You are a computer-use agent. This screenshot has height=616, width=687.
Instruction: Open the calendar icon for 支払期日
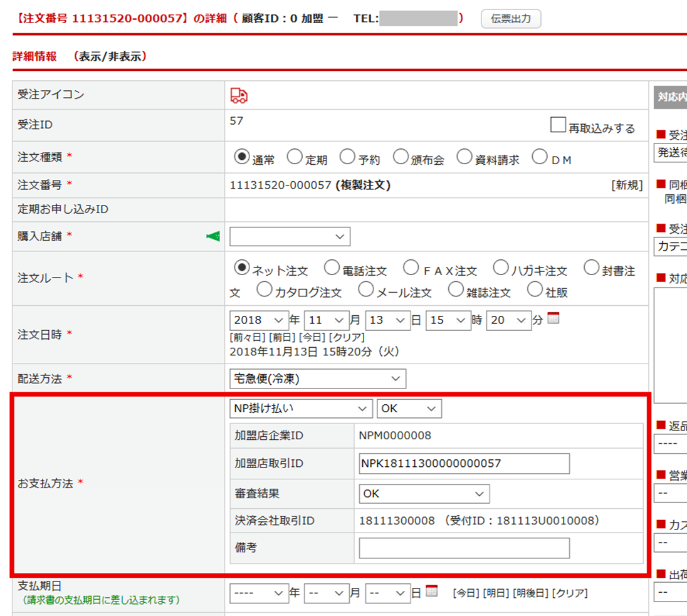click(x=431, y=591)
